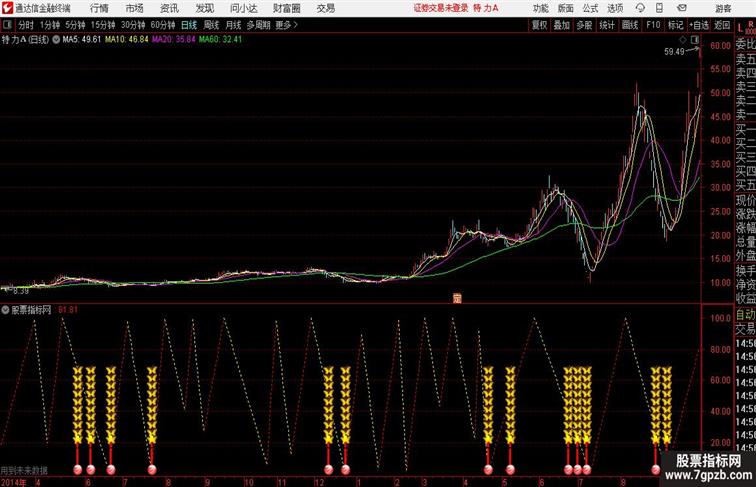The width and height of the screenshot is (756, 487).
Task: Switch to 周线 period tab
Action: click(211, 25)
